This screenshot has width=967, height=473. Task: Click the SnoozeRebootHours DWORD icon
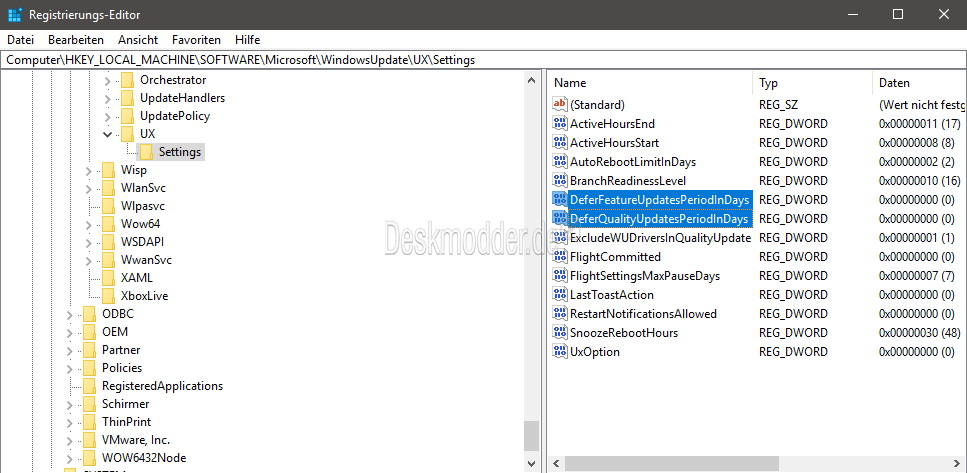[560, 333]
